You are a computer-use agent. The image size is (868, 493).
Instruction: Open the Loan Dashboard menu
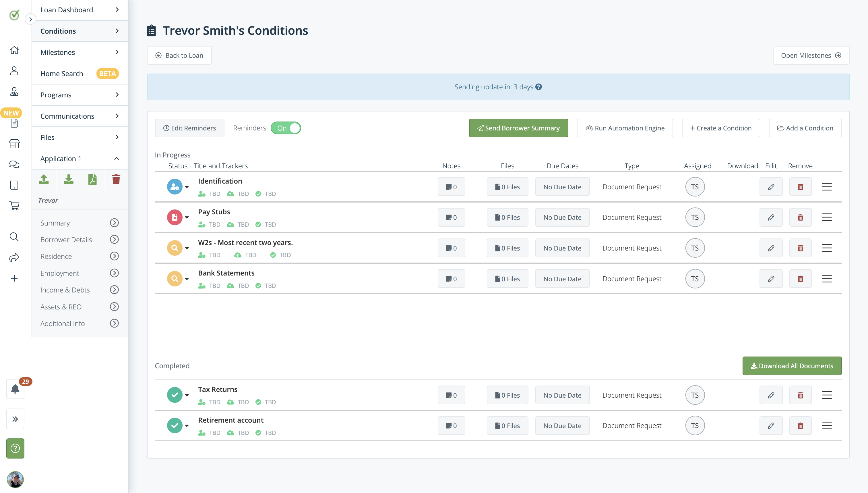pos(80,10)
